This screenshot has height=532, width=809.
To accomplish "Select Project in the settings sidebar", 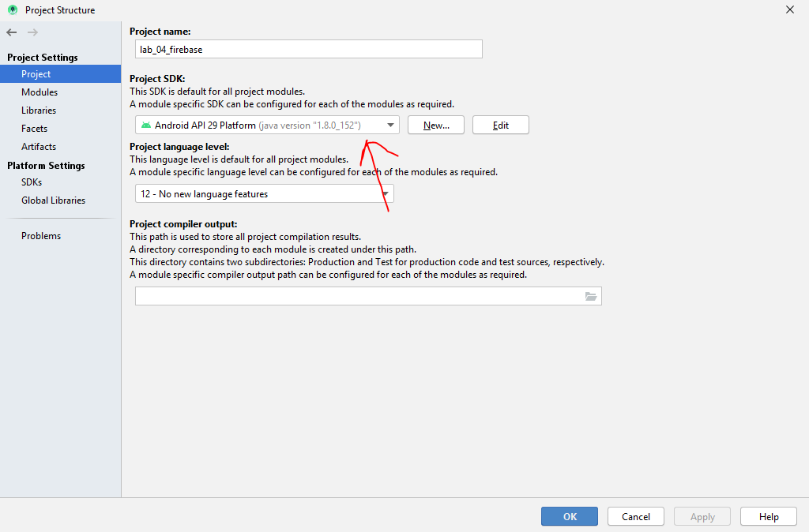I will (x=60, y=73).
